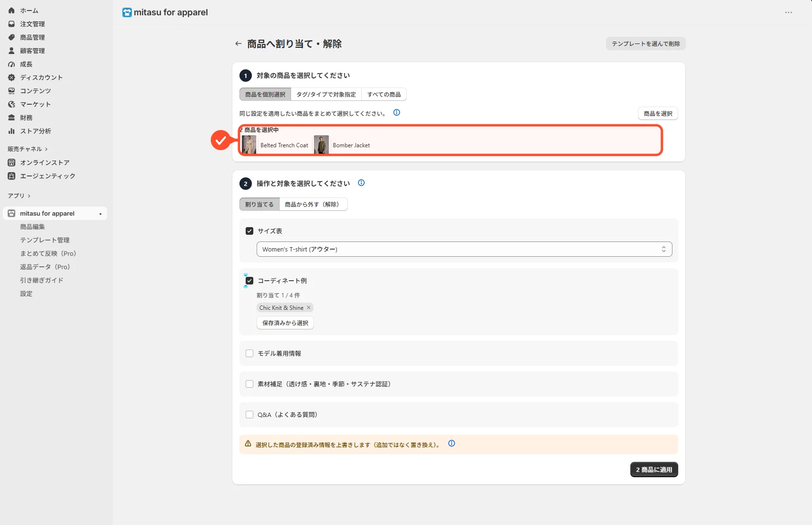Click the Bomber Jacket product name
Image resolution: width=812 pixels, height=525 pixels.
click(x=351, y=145)
